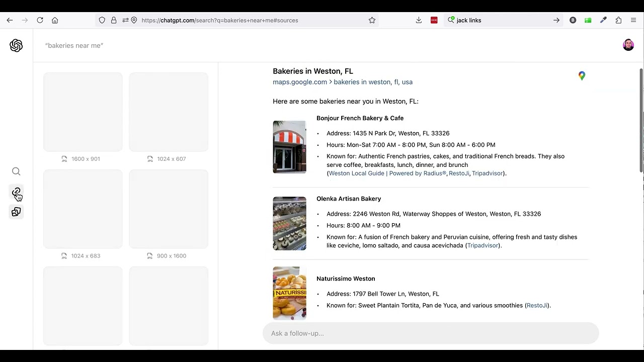Click the "bakeries near me" search query
This screenshot has width=644, height=362.
coord(74,45)
